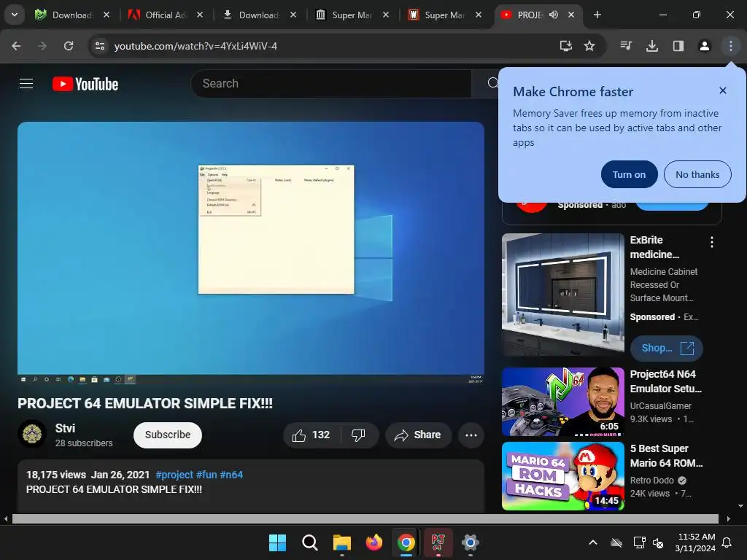
Task: Open the #n64 hashtag link
Action: [x=231, y=475]
